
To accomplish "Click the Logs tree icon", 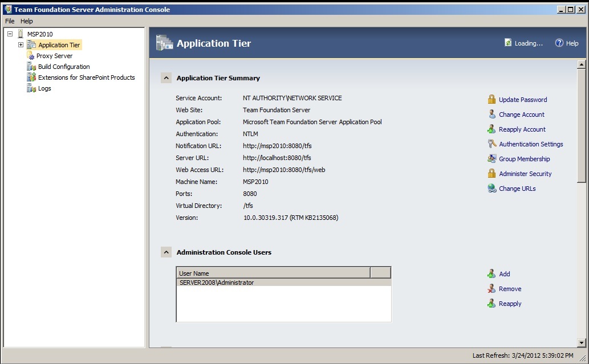I will pos(31,88).
